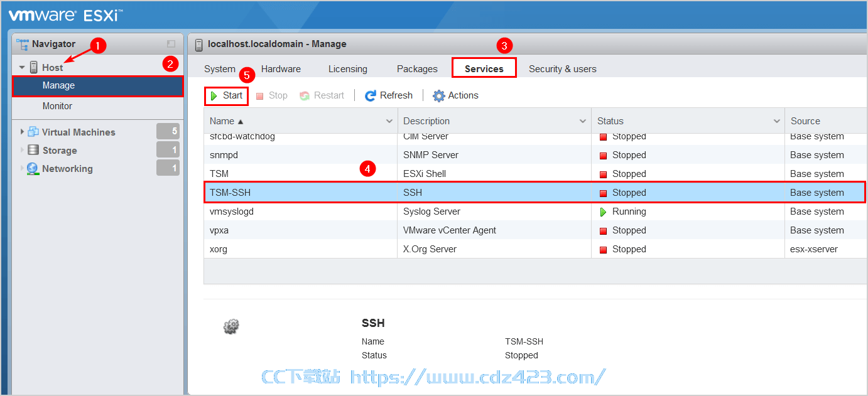Click the Actions gear icon
This screenshot has height=396, width=868.
click(439, 95)
